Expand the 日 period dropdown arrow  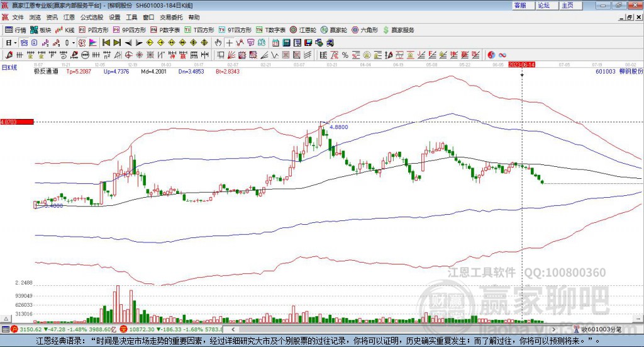(15, 42)
